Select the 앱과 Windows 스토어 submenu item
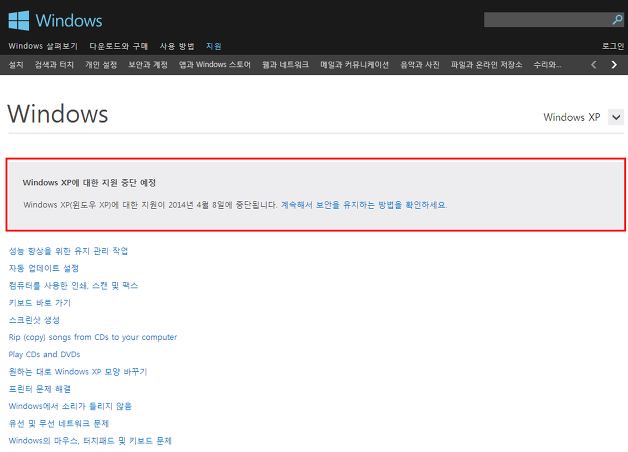 coord(215,65)
